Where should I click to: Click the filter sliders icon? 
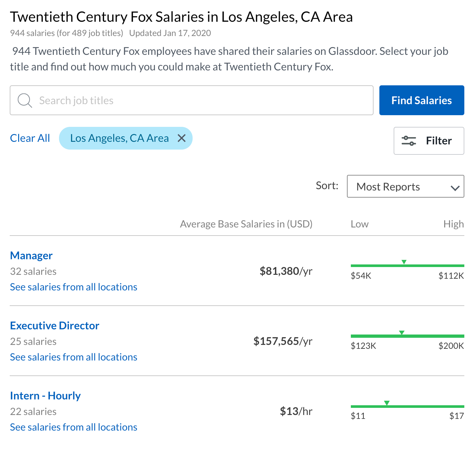(x=409, y=141)
